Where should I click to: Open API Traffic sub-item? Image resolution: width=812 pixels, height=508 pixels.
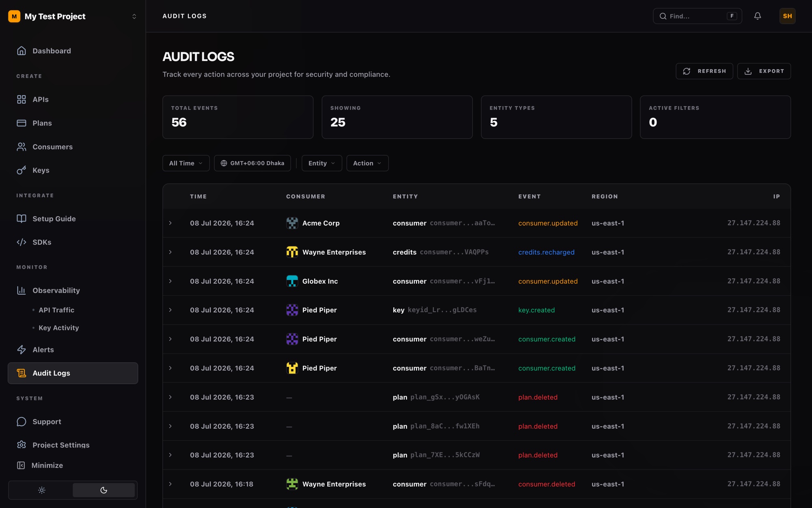(56, 310)
